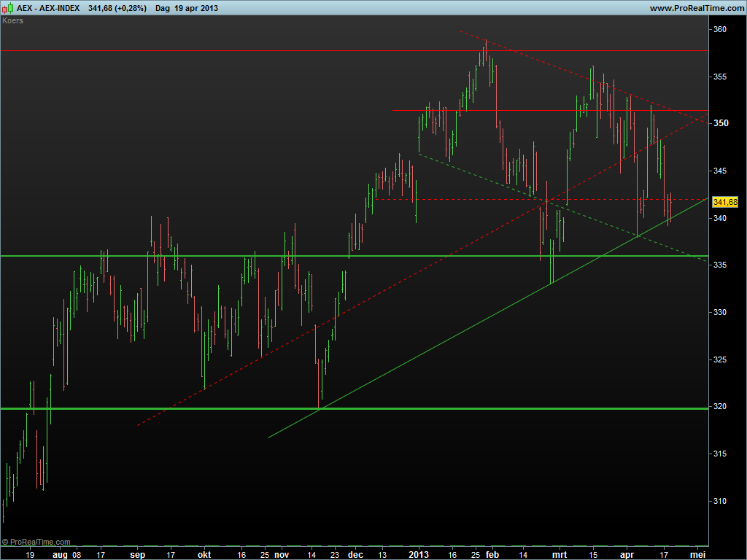Select the 'dec' marker on the time axis
Image resolution: width=747 pixels, height=560 pixels.
355,554
